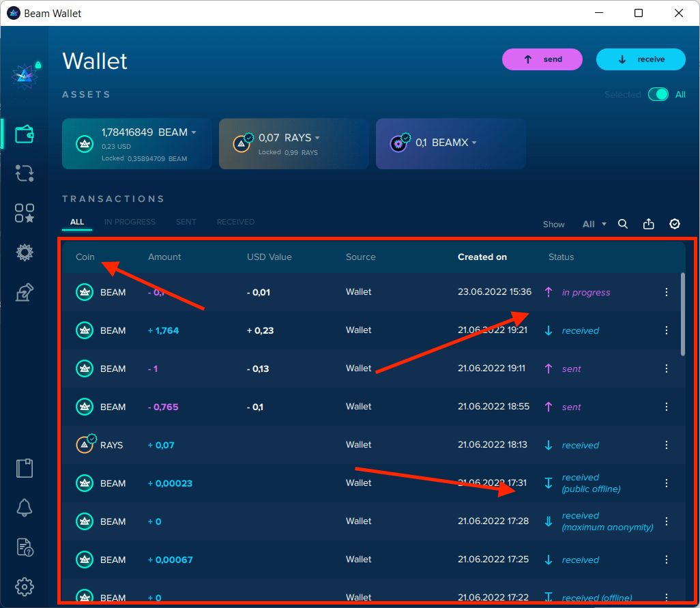This screenshot has width=700, height=608.
Task: Expand the BEAM asset dropdown arrow
Action: click(194, 132)
